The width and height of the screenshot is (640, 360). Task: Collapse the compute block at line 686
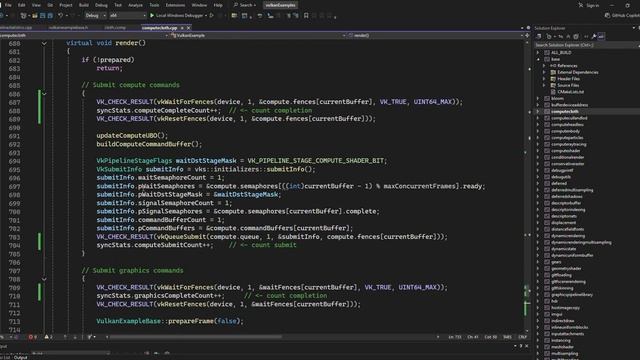point(44,94)
